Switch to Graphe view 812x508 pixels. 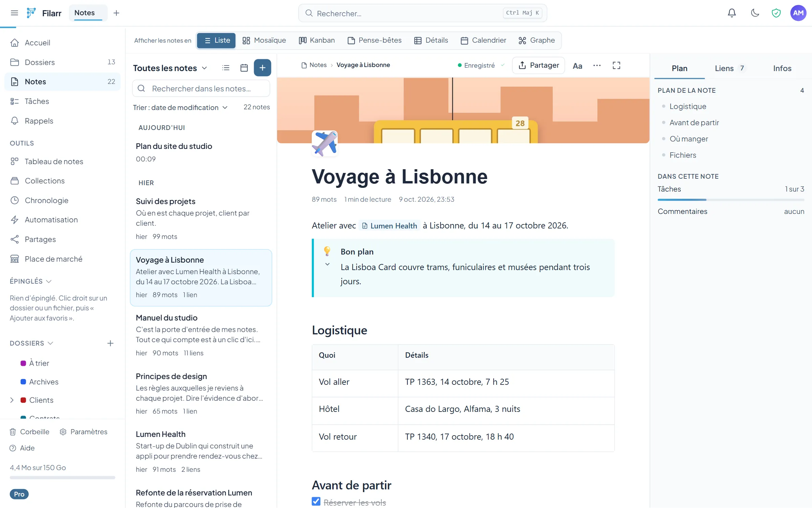click(537, 40)
